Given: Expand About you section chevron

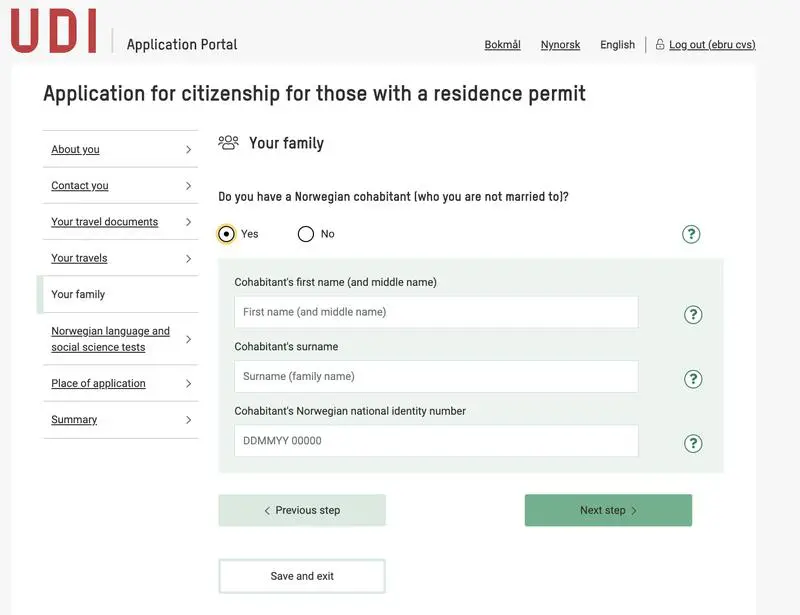Looking at the screenshot, I should 188,150.
